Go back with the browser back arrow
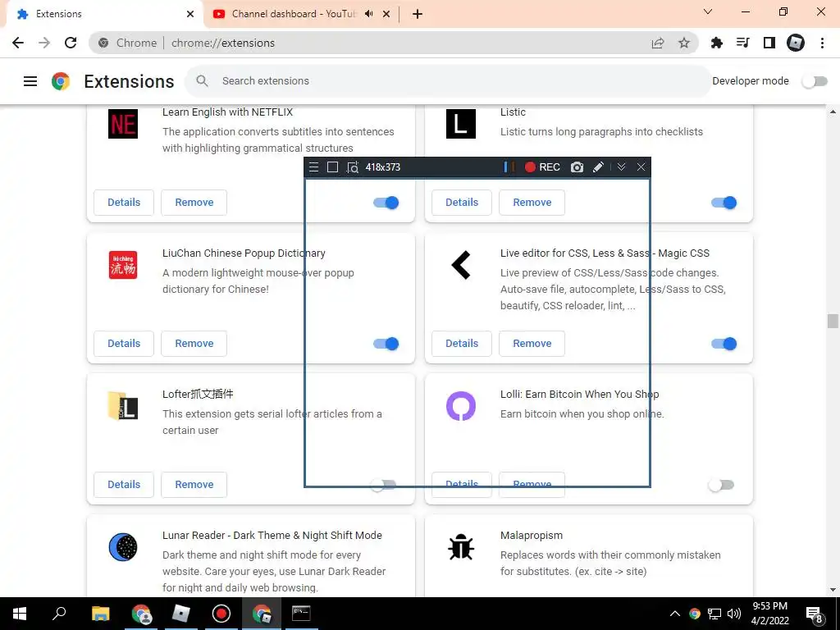 coord(18,43)
